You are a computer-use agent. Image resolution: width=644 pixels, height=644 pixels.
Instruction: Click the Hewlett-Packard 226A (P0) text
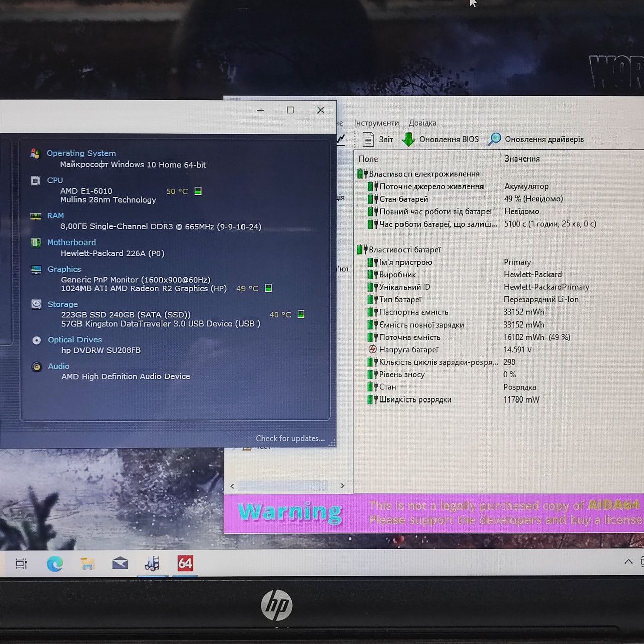pyautogui.click(x=112, y=253)
